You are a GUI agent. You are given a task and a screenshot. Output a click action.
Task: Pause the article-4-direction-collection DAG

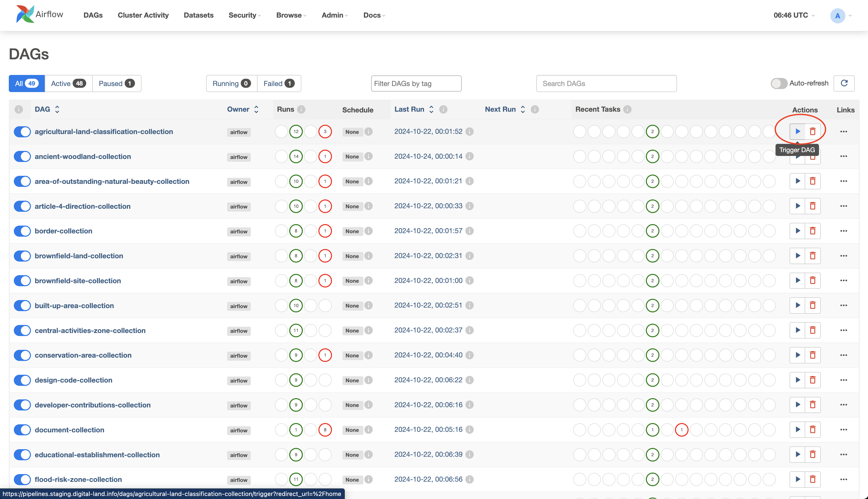coord(22,206)
